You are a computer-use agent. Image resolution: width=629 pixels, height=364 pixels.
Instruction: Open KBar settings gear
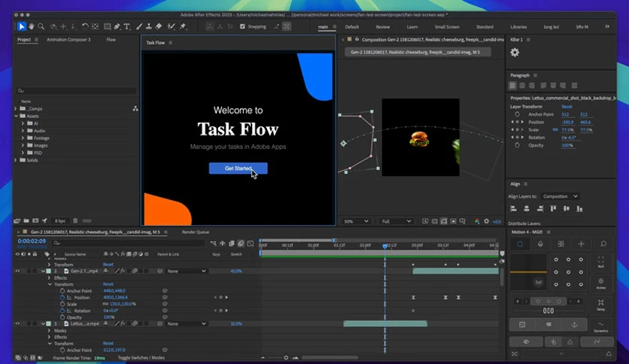(515, 53)
